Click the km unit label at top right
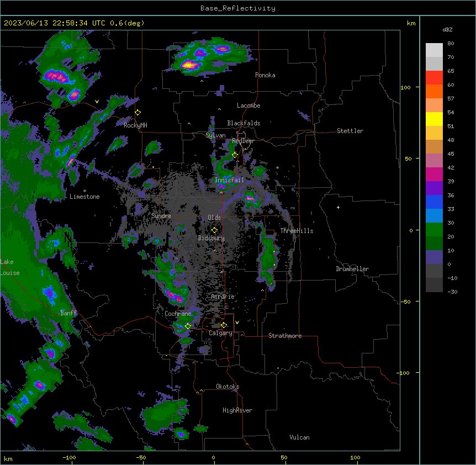 click(x=411, y=23)
